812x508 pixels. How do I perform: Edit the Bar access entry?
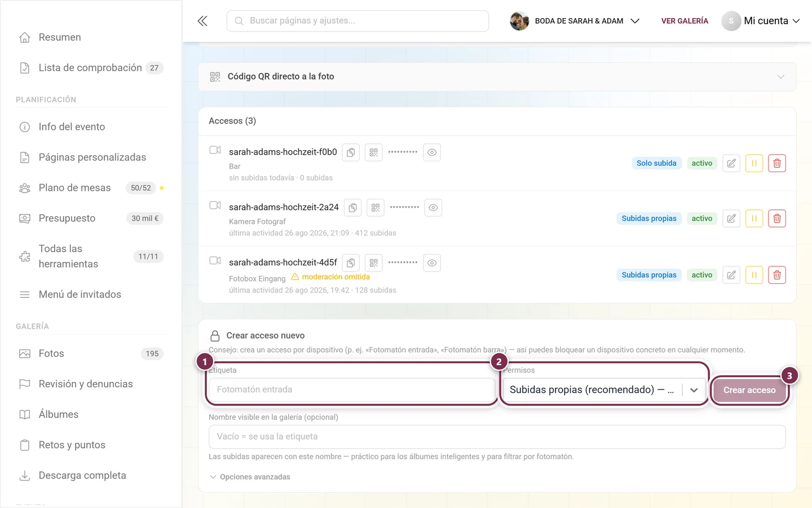pyautogui.click(x=731, y=163)
